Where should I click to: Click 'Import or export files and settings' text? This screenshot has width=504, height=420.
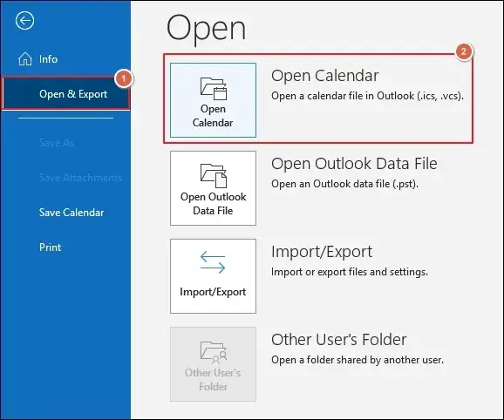(350, 272)
